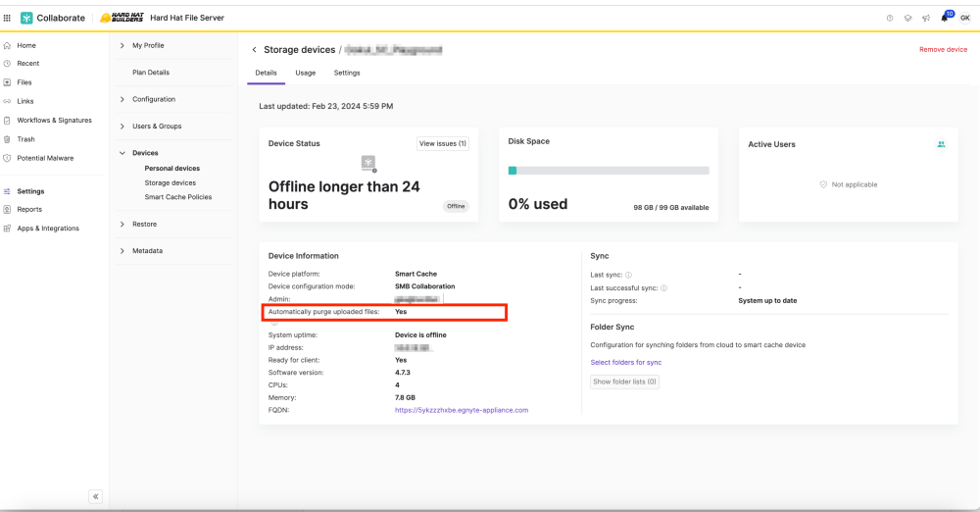Viewport: 980px width, 512px height.
Task: Click the Last updated timestamp text
Action: click(x=326, y=106)
